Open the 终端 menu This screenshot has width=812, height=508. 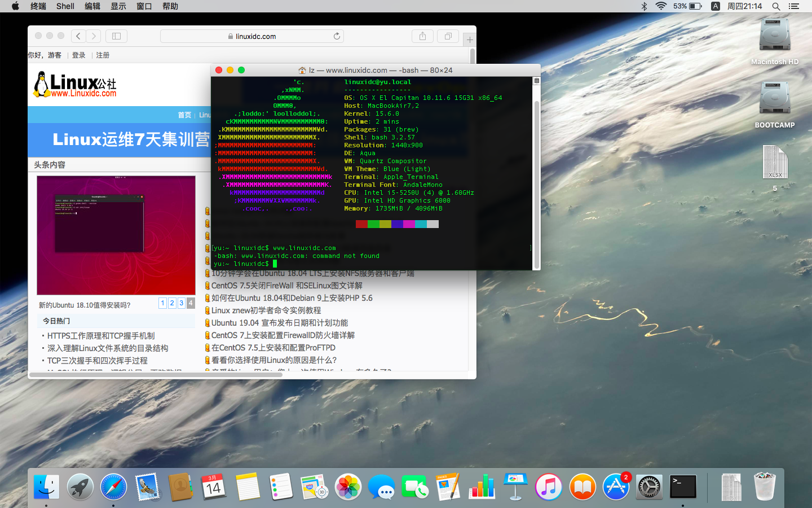point(38,6)
